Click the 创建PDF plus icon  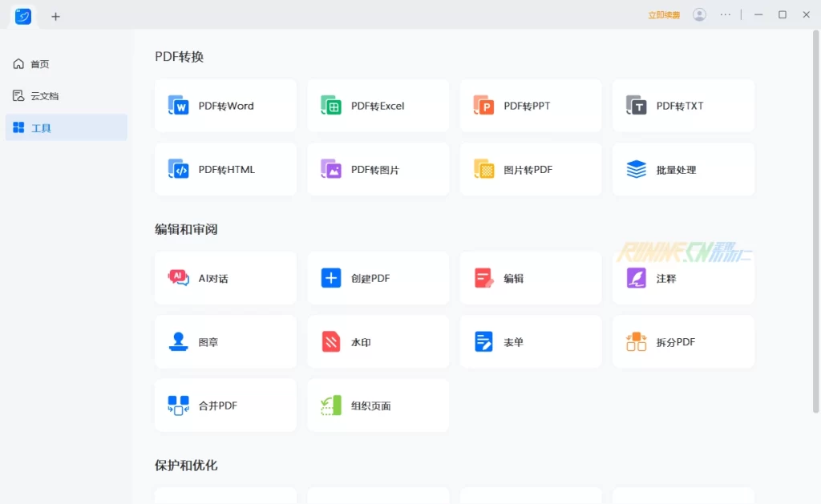(331, 278)
